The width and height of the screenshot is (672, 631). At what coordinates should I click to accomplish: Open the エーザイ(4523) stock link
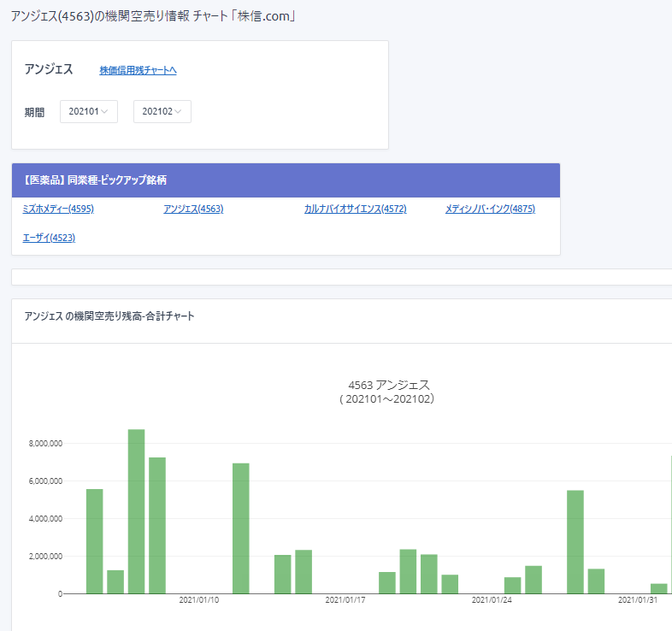point(49,238)
